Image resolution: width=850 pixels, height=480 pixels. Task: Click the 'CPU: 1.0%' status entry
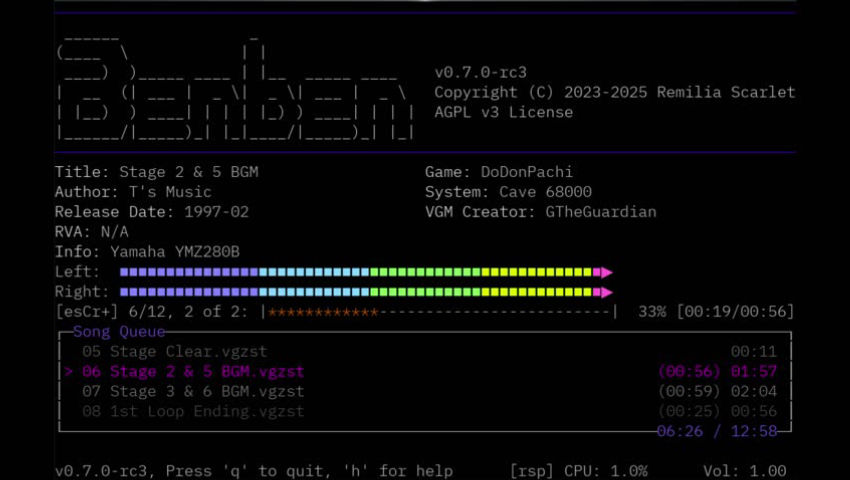point(606,471)
